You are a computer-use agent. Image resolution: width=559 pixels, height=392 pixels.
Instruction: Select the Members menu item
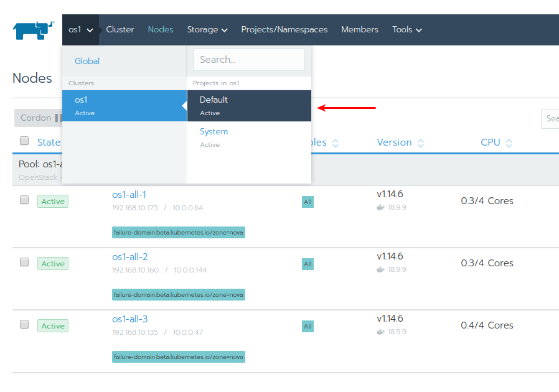point(359,29)
